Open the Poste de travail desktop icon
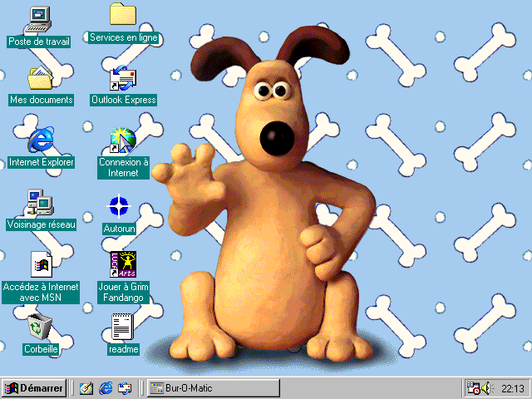 pyautogui.click(x=38, y=20)
